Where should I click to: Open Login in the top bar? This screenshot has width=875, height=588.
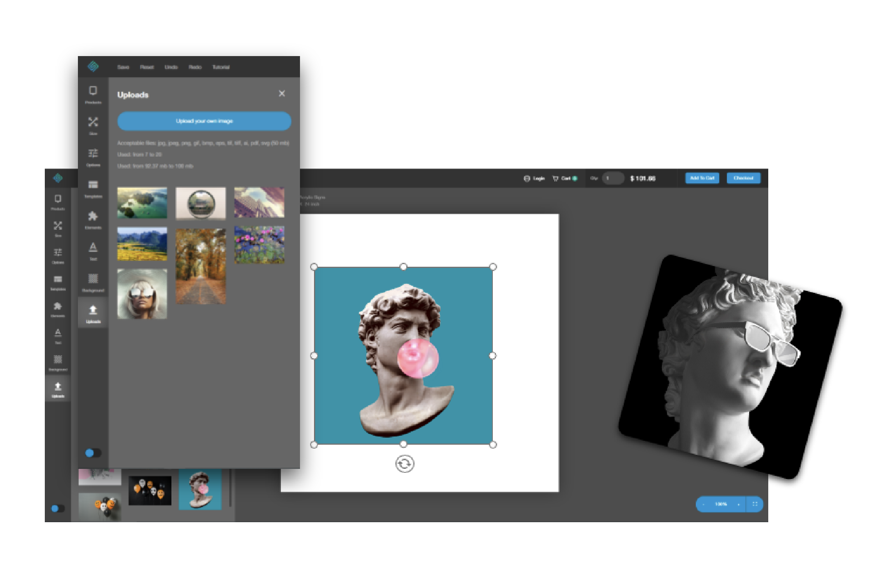pos(534,178)
